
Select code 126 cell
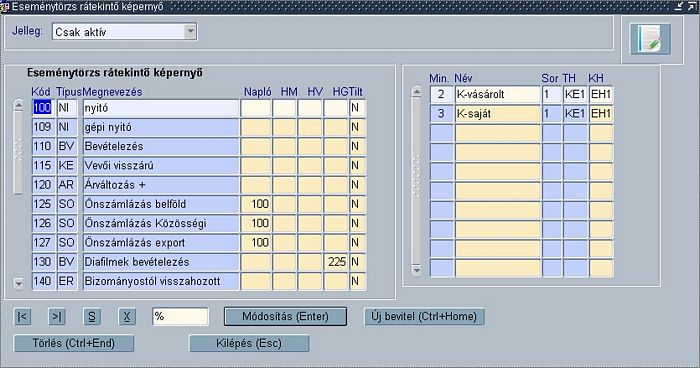[x=43, y=223]
